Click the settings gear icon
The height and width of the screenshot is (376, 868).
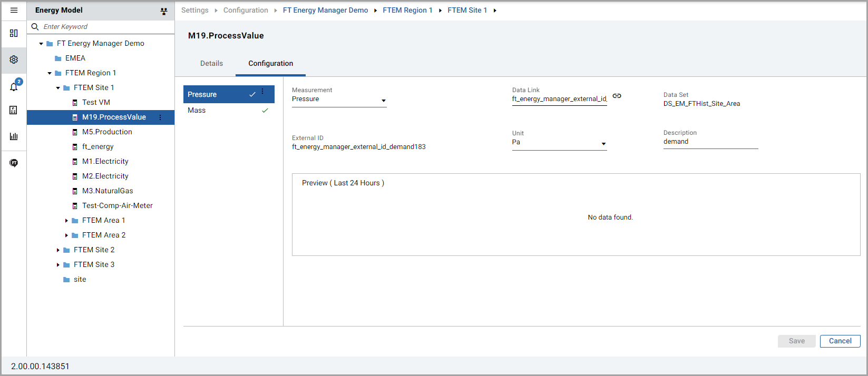click(14, 60)
